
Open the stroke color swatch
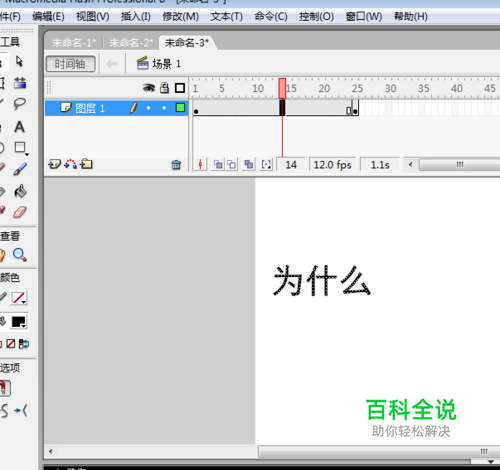pos(19,298)
